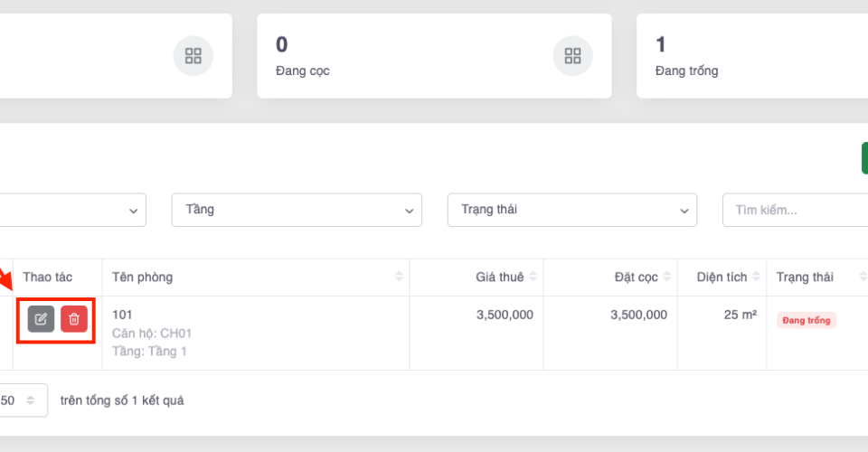
Task: Click the gray edit pencil icon for room 101
Action: pos(41,319)
